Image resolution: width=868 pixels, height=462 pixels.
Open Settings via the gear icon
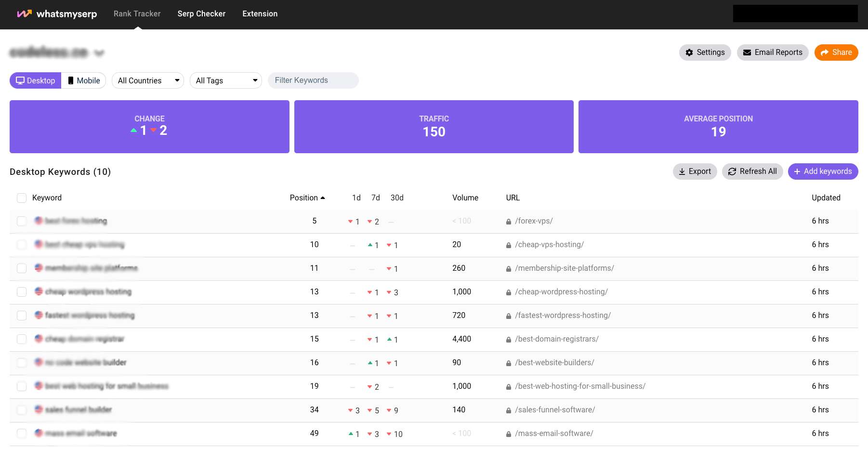point(690,52)
